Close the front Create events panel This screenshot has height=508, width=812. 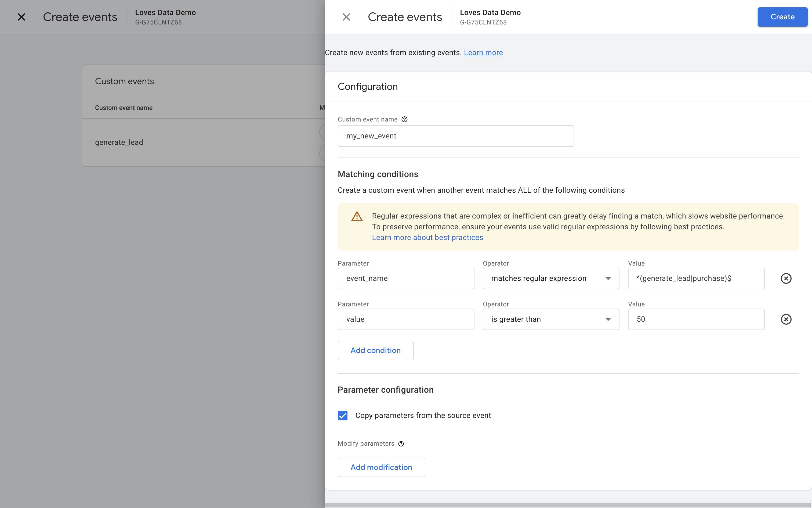click(x=346, y=17)
